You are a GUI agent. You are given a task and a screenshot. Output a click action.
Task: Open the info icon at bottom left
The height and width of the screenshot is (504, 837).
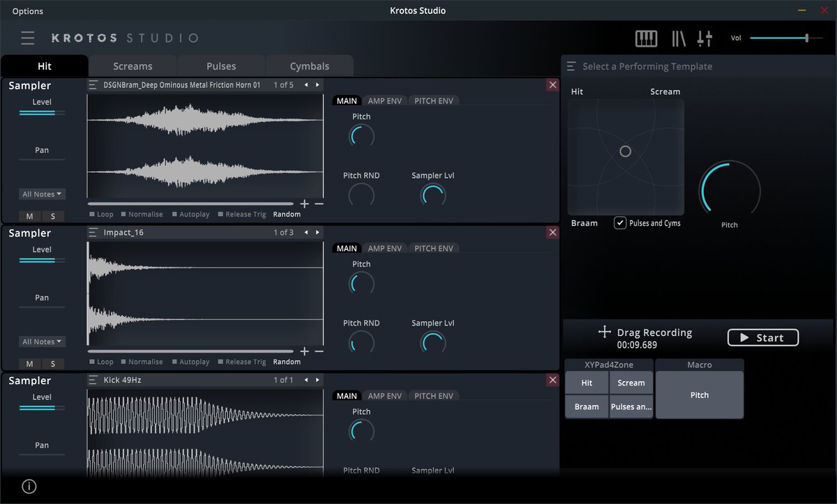click(x=29, y=487)
